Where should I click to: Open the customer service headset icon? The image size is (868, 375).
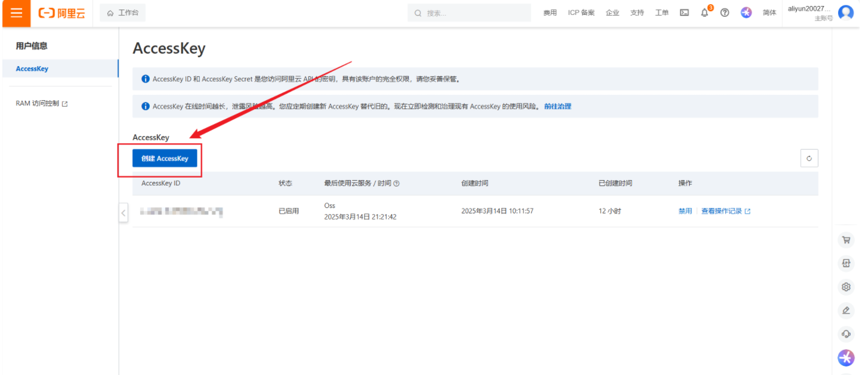tap(846, 333)
